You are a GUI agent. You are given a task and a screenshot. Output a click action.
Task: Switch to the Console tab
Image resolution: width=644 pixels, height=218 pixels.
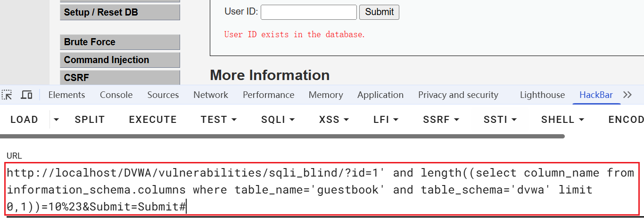coord(116,95)
